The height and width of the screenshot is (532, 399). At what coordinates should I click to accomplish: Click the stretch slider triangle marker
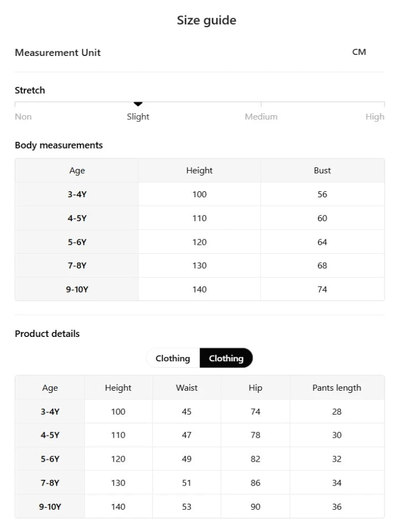click(138, 104)
